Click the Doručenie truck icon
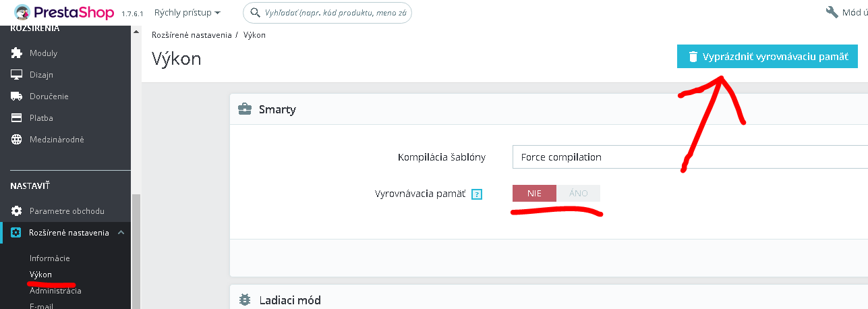This screenshot has width=868, height=309. (x=17, y=96)
